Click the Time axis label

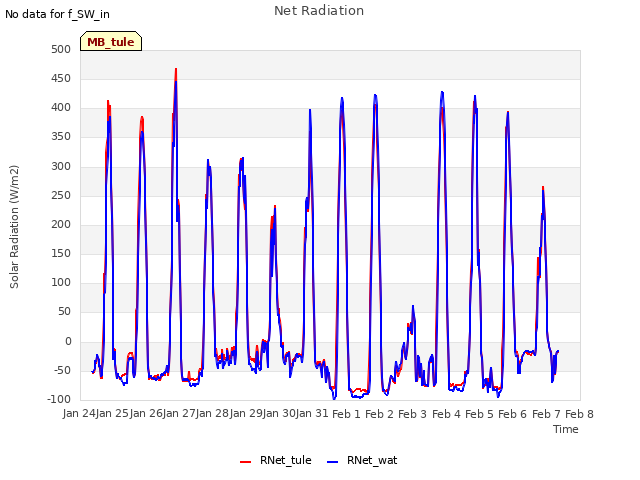click(x=566, y=429)
